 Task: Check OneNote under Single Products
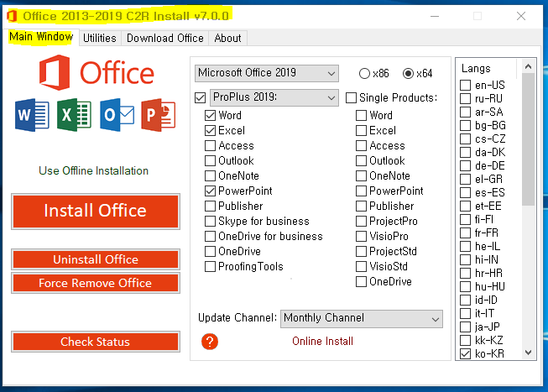coord(361,175)
